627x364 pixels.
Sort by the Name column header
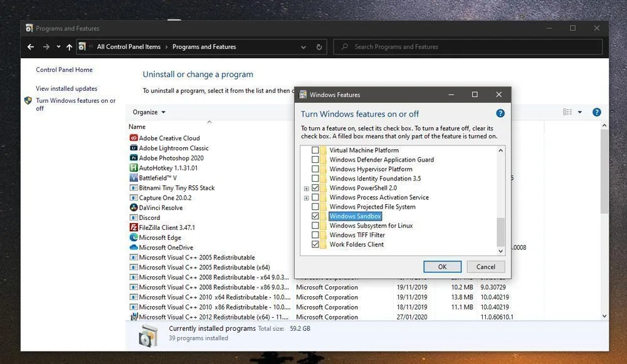tap(137, 127)
